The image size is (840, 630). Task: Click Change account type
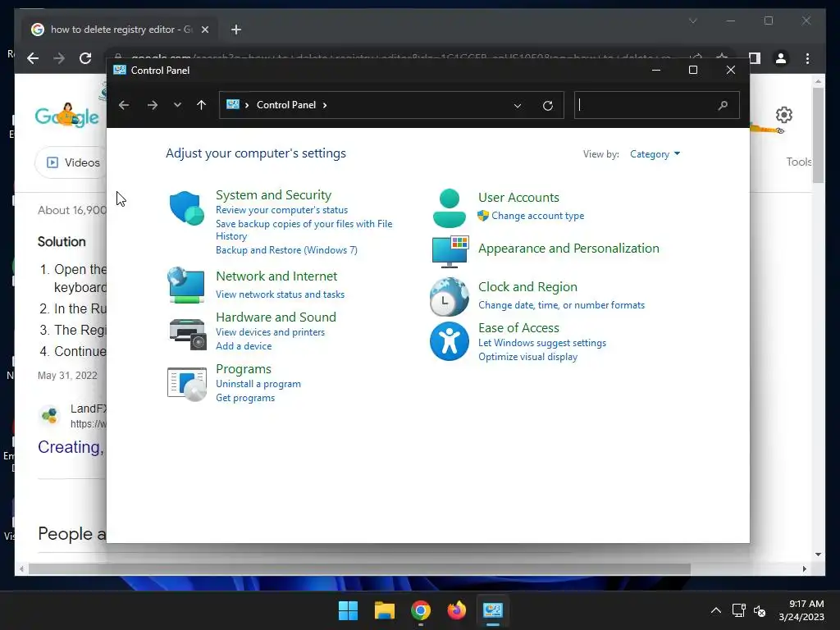[538, 216]
